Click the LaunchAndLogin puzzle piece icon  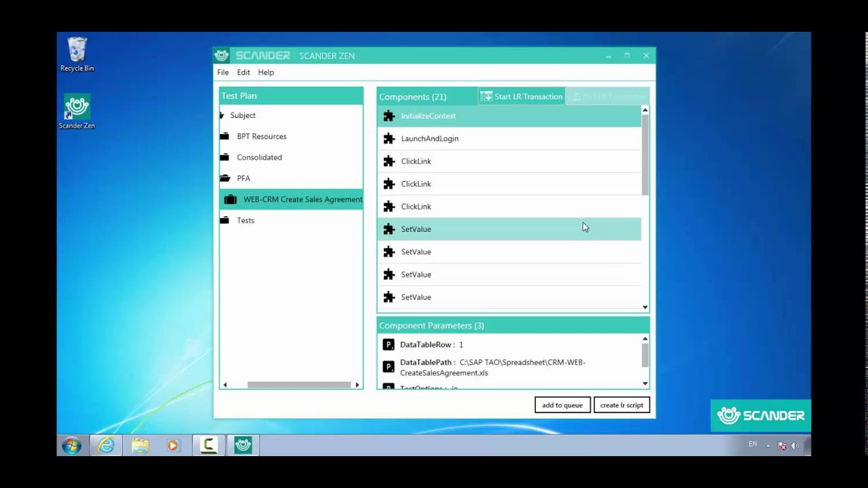coord(389,138)
